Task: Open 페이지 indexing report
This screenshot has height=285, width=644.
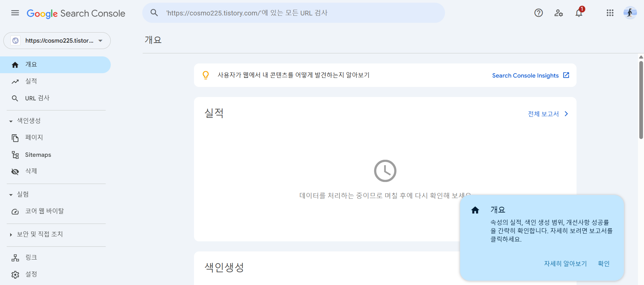Action: click(55, 138)
